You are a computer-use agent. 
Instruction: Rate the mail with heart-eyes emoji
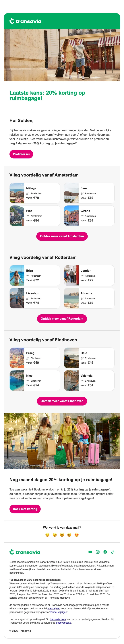(x=77, y=535)
